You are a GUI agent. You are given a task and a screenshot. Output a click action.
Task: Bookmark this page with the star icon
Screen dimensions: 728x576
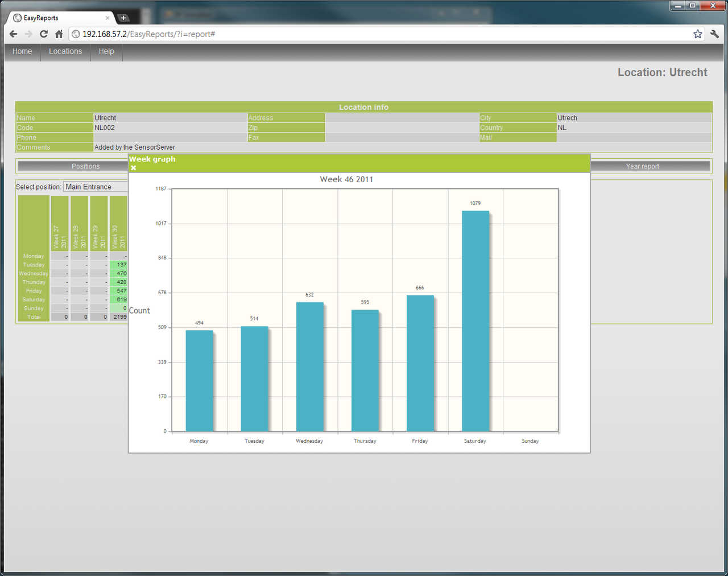click(697, 34)
